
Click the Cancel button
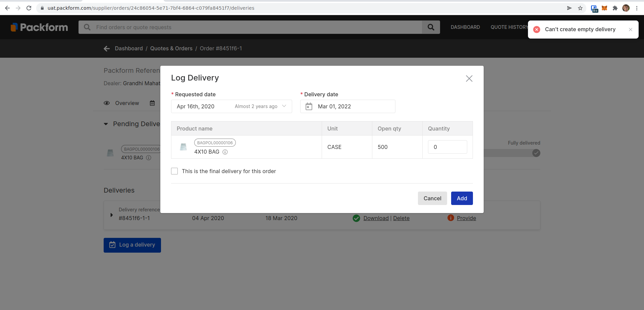pos(432,198)
